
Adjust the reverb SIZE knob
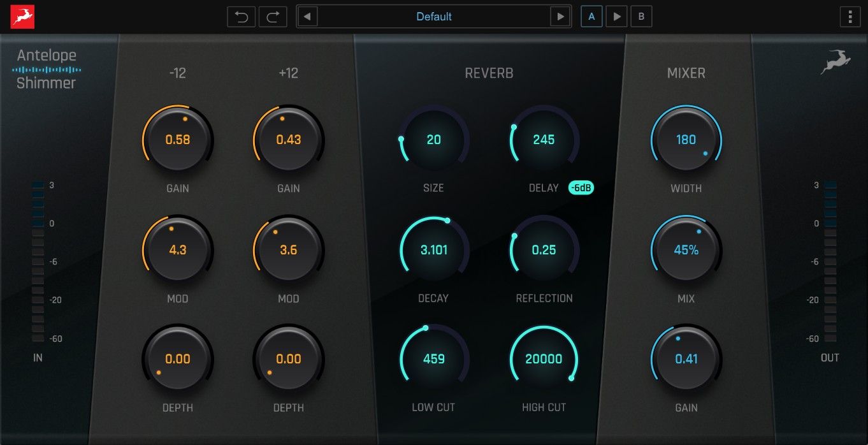[x=433, y=139]
